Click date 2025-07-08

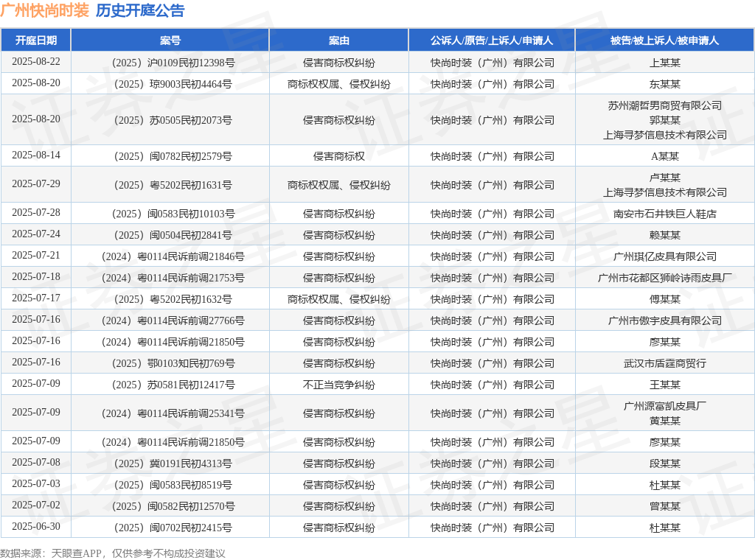coord(36,462)
